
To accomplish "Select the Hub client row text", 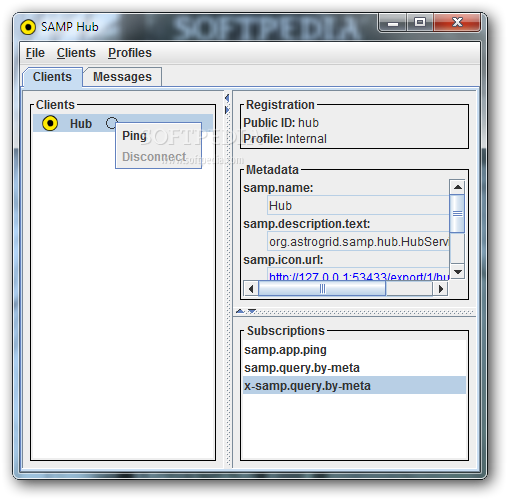I will [x=81, y=124].
